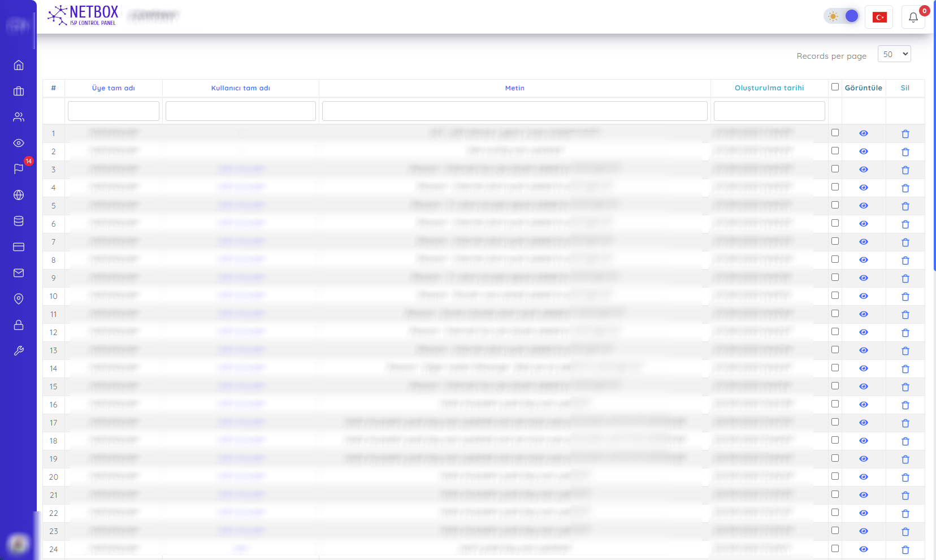Check the select-all Görüntüle header checkbox
936x560 pixels.
835,87
